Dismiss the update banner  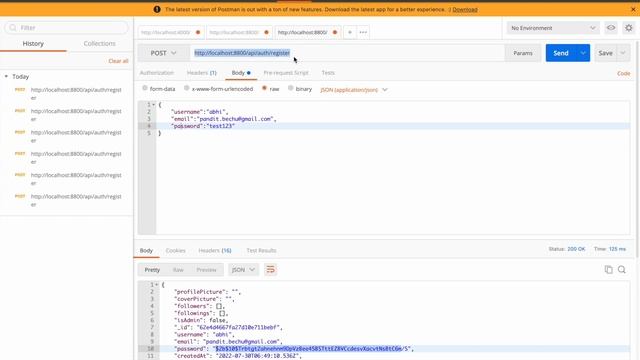coord(633,9)
